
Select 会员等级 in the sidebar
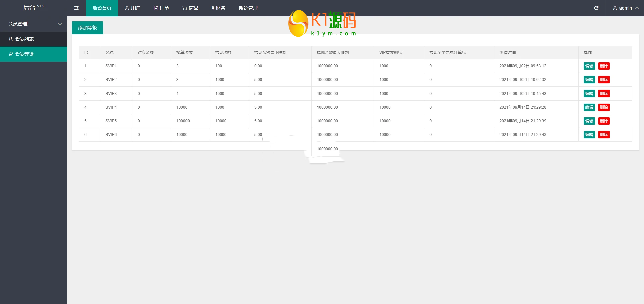pos(34,54)
